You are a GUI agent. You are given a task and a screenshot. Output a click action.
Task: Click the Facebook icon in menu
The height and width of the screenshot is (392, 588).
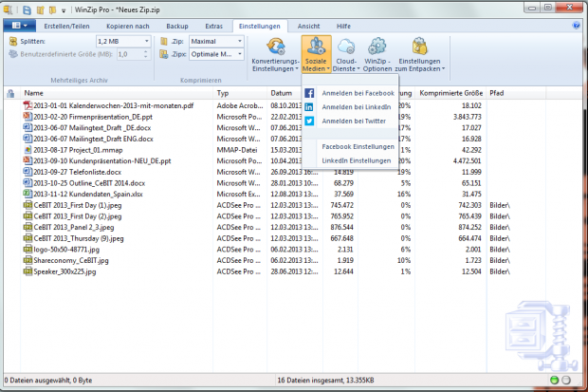[x=309, y=93]
